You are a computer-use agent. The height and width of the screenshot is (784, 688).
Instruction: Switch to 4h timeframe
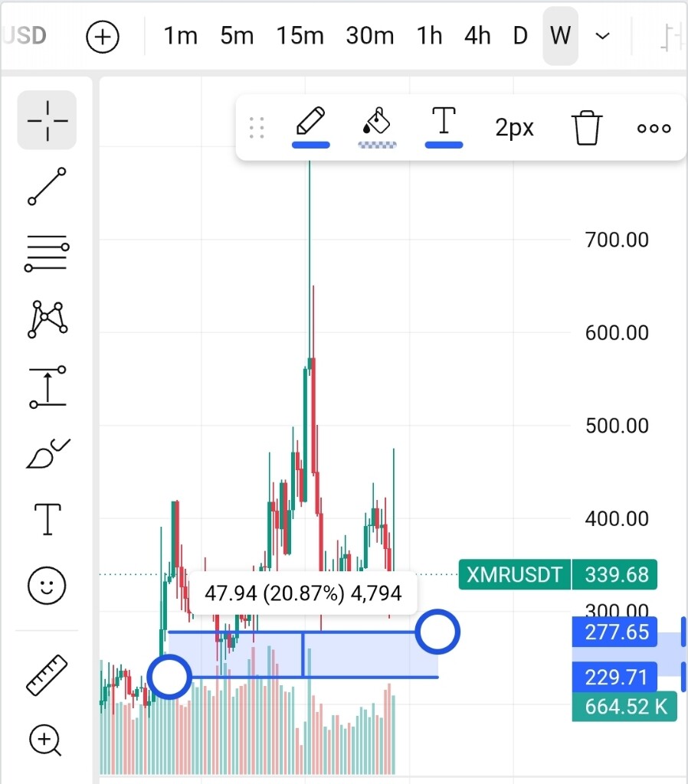click(x=477, y=36)
